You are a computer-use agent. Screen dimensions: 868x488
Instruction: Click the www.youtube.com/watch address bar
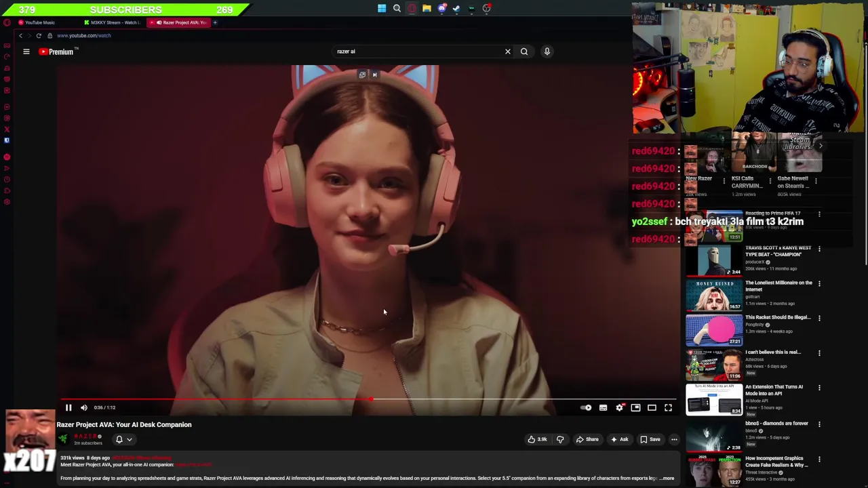[84, 35]
